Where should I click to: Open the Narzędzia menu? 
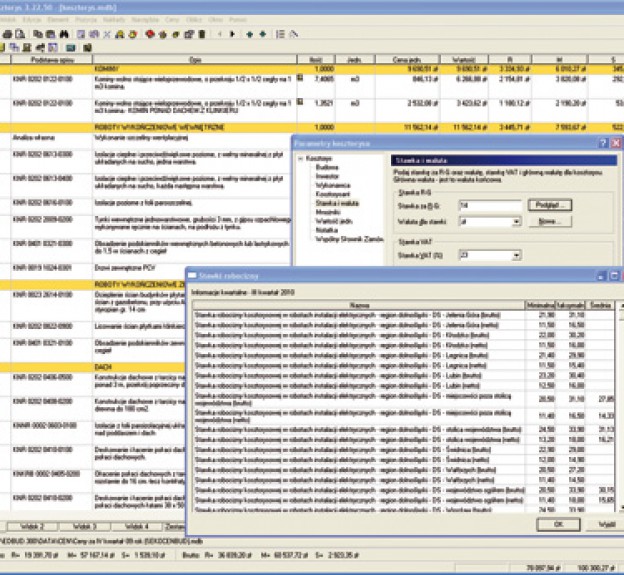[145, 19]
